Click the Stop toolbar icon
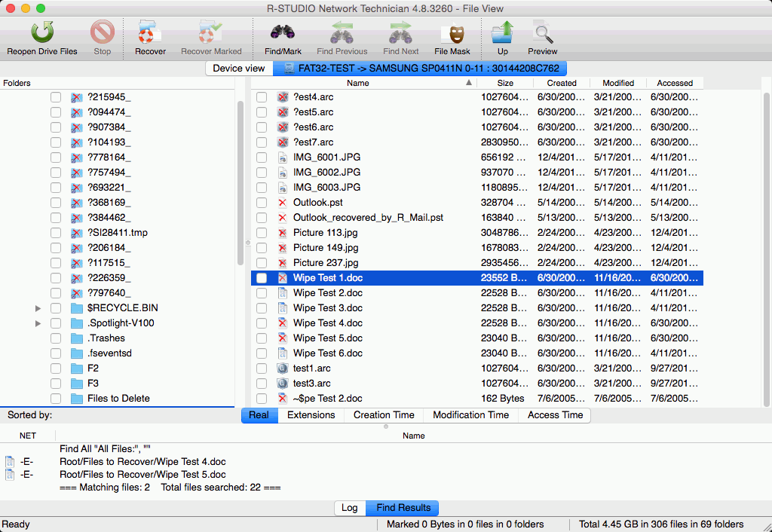 click(x=103, y=32)
